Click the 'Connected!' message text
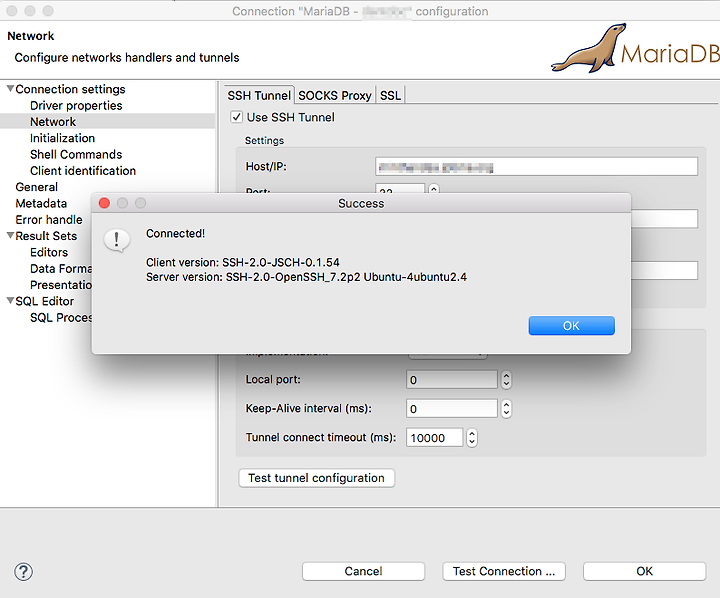This screenshot has width=720, height=598. click(175, 233)
